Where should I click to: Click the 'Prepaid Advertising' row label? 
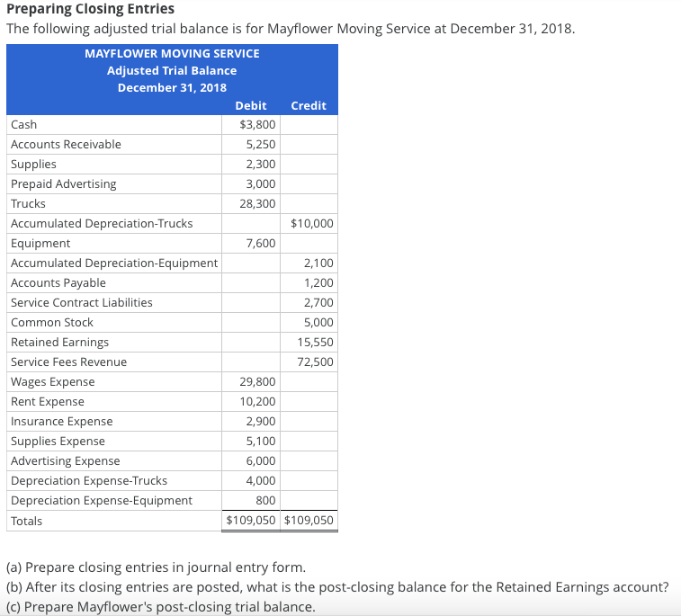[63, 184]
